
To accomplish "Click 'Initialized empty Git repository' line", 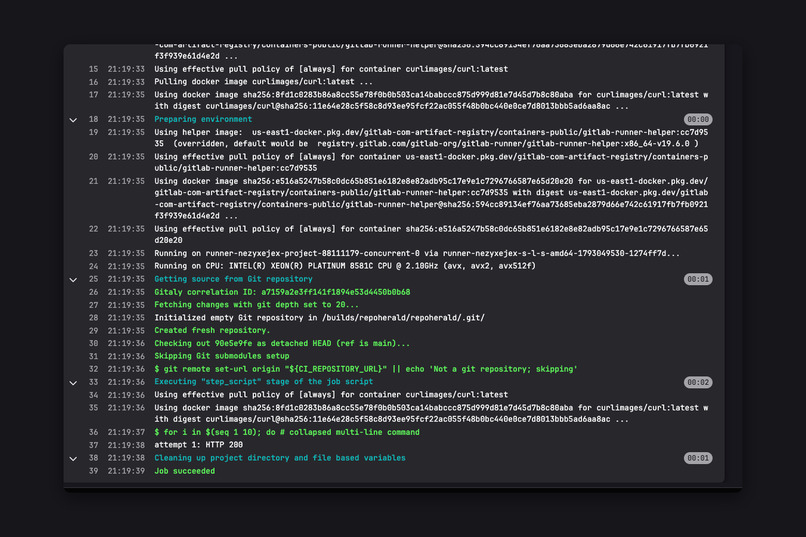I will tap(319, 318).
